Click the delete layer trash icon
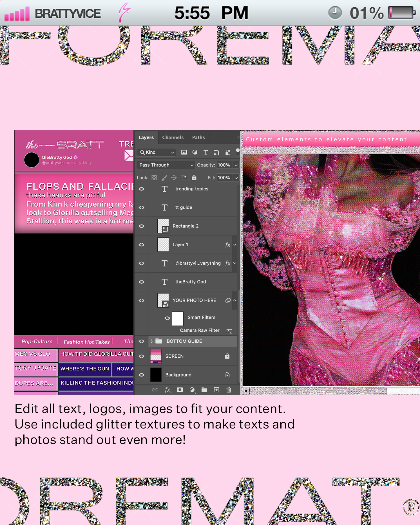 (x=229, y=390)
